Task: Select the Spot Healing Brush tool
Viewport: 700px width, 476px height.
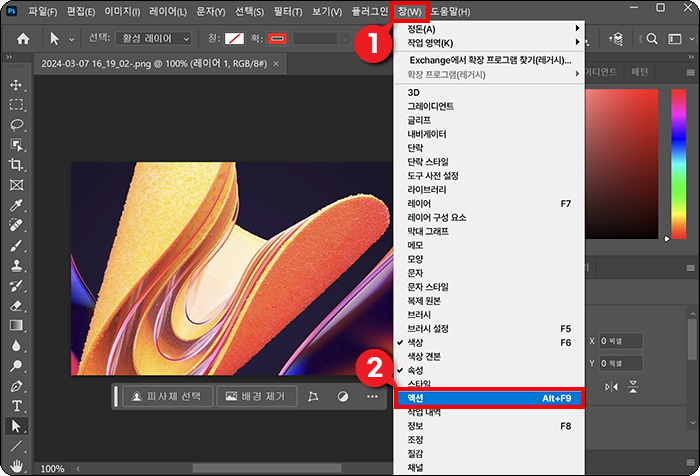Action: coord(17,225)
